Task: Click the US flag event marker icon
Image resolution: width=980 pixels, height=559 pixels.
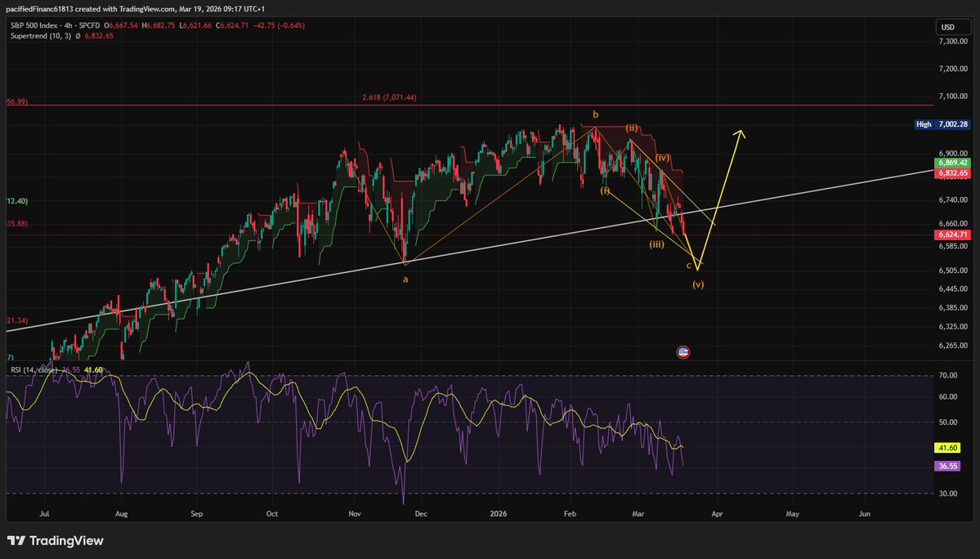Action: click(683, 352)
